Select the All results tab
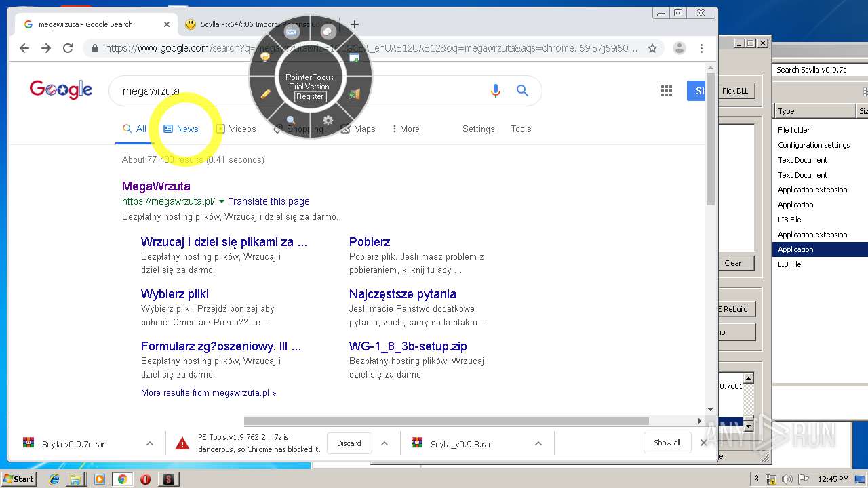Screen dimensions: 868x488 click(x=134, y=129)
